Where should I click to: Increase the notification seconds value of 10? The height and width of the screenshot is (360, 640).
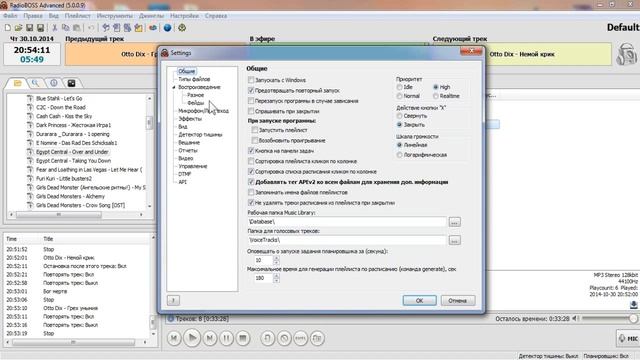pyautogui.click(x=276, y=258)
